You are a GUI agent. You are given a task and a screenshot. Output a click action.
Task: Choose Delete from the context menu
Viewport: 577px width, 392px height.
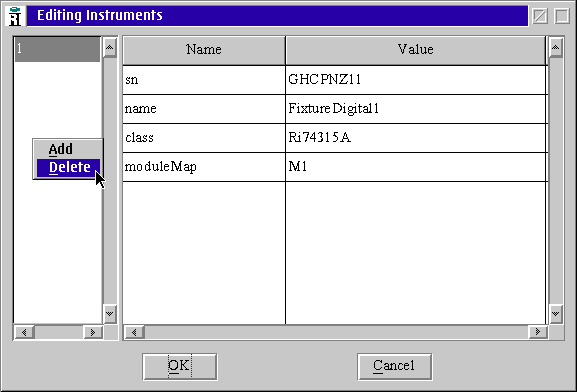(68, 167)
